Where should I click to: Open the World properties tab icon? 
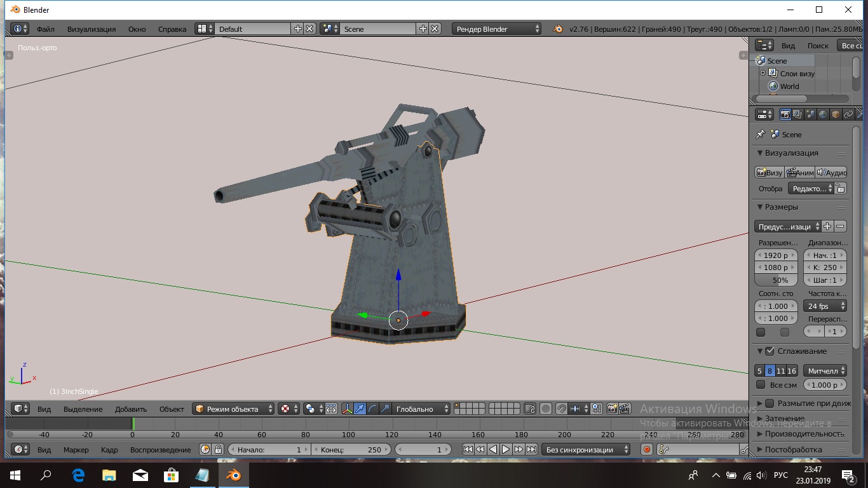(x=823, y=114)
